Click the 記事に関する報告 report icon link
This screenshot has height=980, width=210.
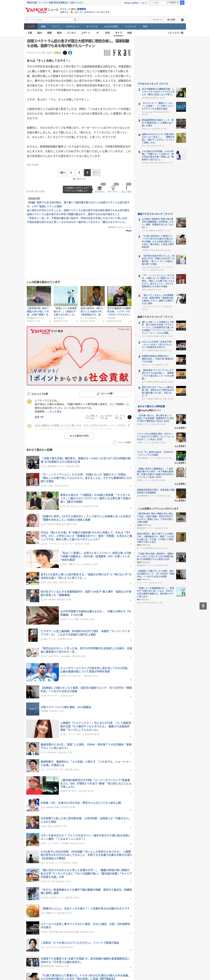(x=35, y=191)
